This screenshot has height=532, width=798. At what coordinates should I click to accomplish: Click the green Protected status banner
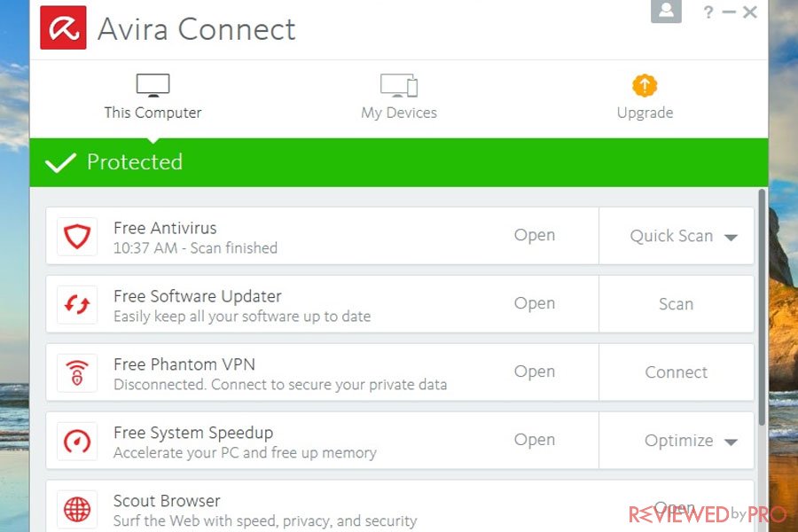tap(399, 162)
